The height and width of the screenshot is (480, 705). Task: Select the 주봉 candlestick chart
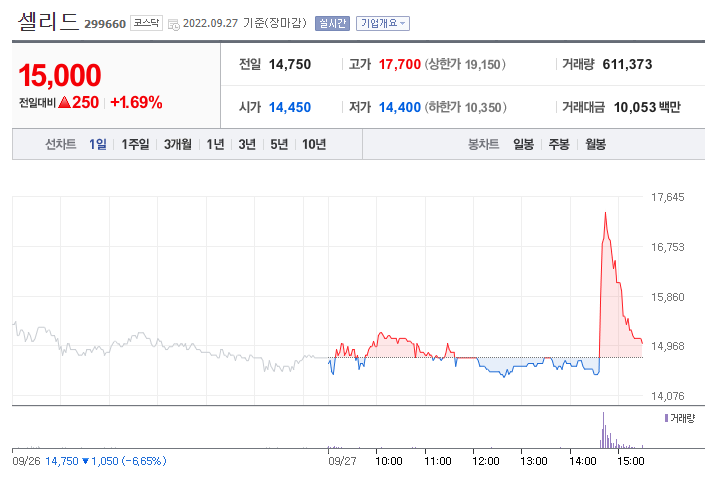click(x=559, y=144)
